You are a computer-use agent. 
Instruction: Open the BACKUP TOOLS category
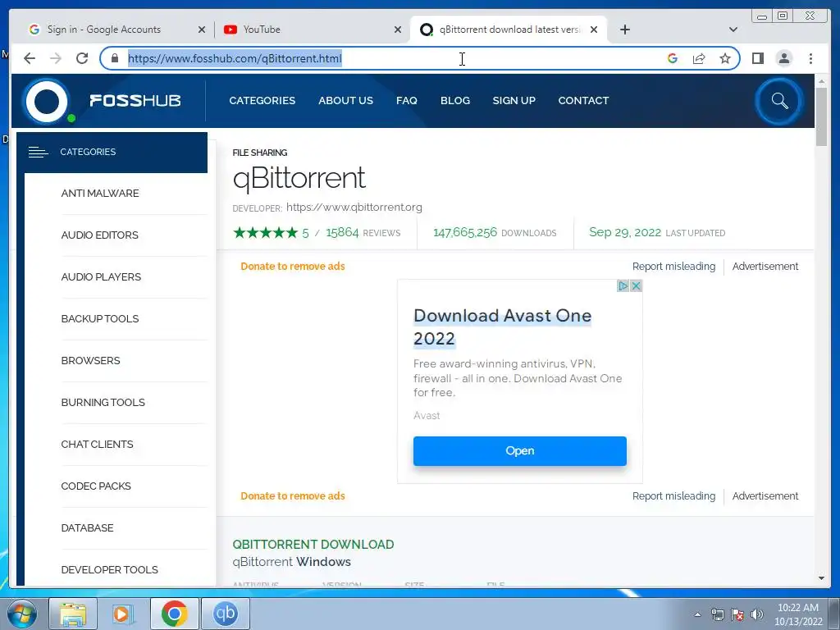tap(99, 319)
